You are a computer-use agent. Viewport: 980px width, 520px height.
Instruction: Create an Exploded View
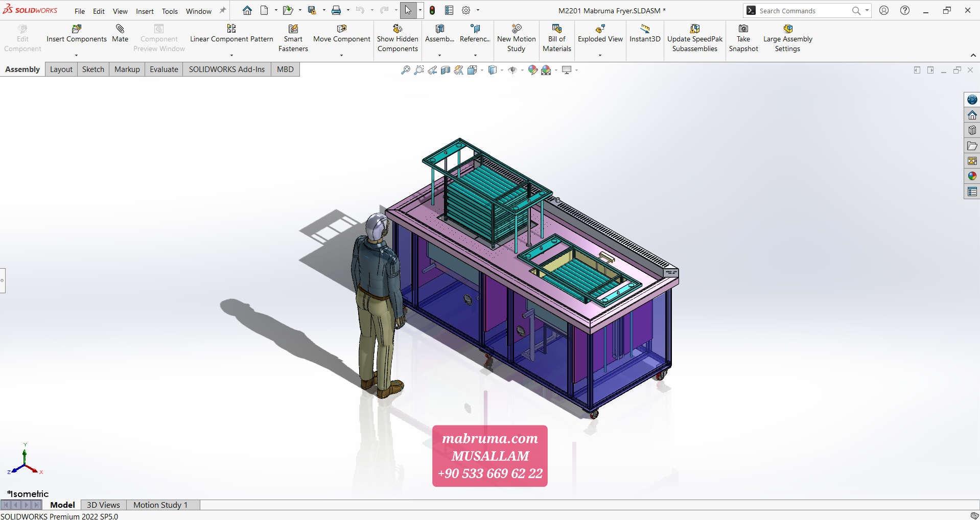pos(600,34)
